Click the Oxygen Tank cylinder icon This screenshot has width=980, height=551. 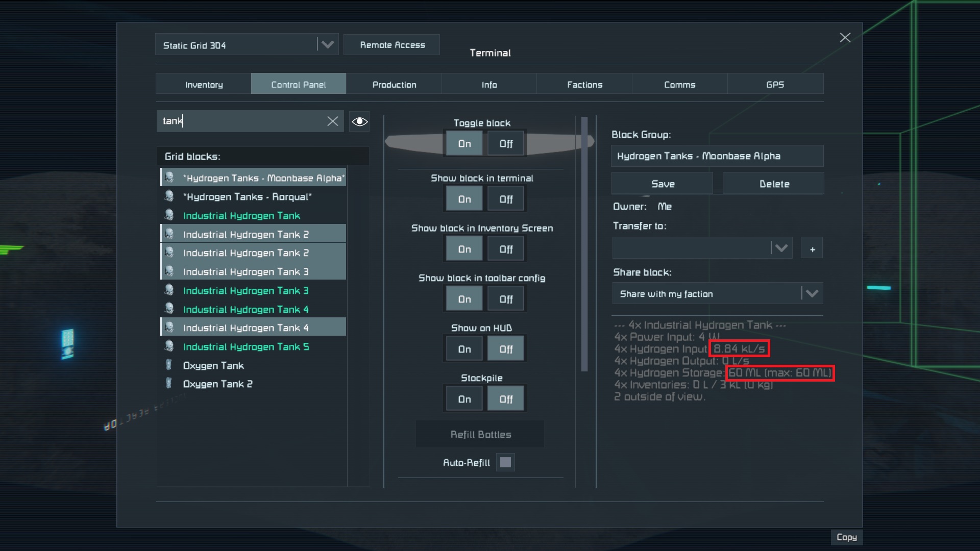tap(169, 365)
